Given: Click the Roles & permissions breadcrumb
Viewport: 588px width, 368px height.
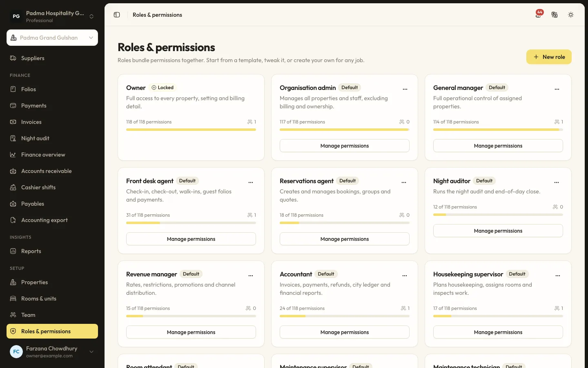Looking at the screenshot, I should coord(157,15).
